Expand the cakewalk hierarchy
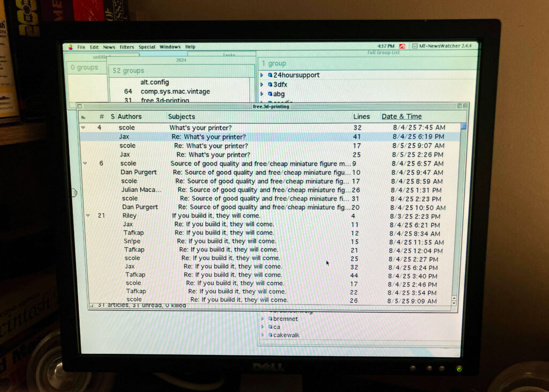Image resolution: width=549 pixels, height=392 pixels. [x=262, y=335]
